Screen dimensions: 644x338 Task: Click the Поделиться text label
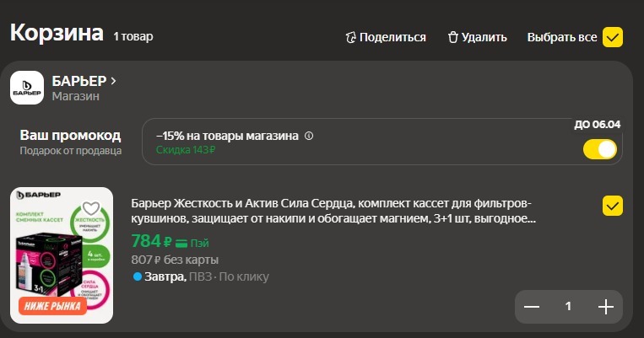pos(392,37)
